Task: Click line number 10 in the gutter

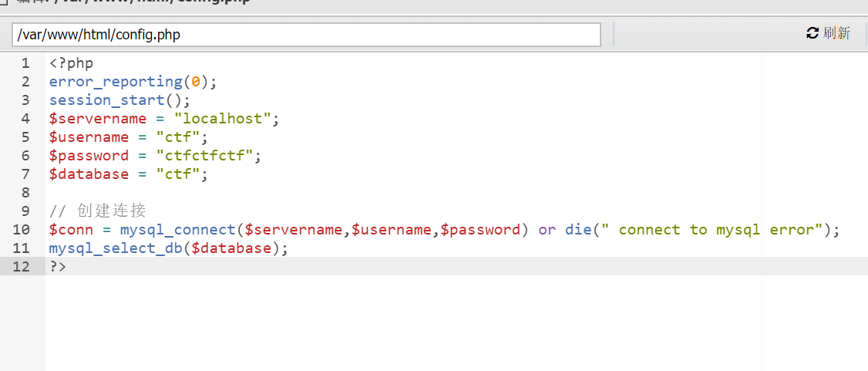Action: (21, 229)
